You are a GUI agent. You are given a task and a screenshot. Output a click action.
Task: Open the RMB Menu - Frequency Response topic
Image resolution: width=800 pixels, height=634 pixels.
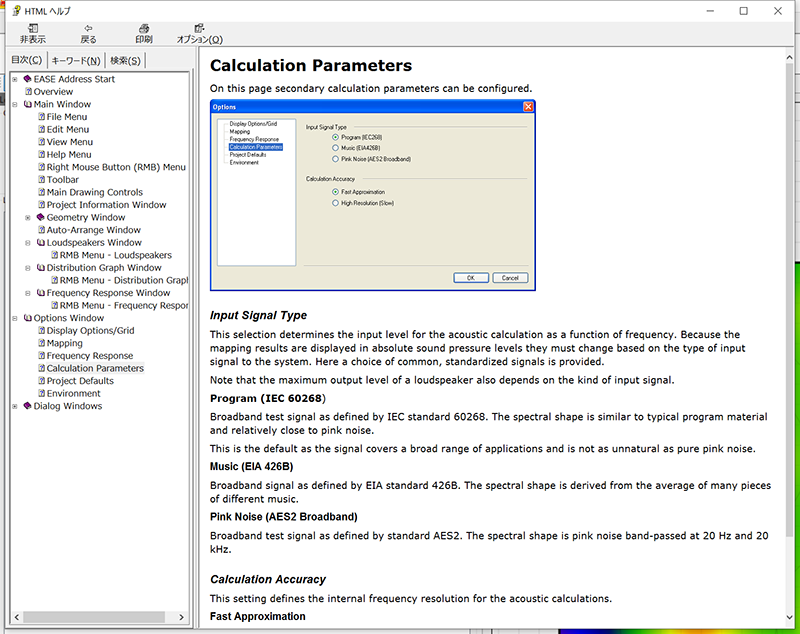pyautogui.click(x=123, y=306)
